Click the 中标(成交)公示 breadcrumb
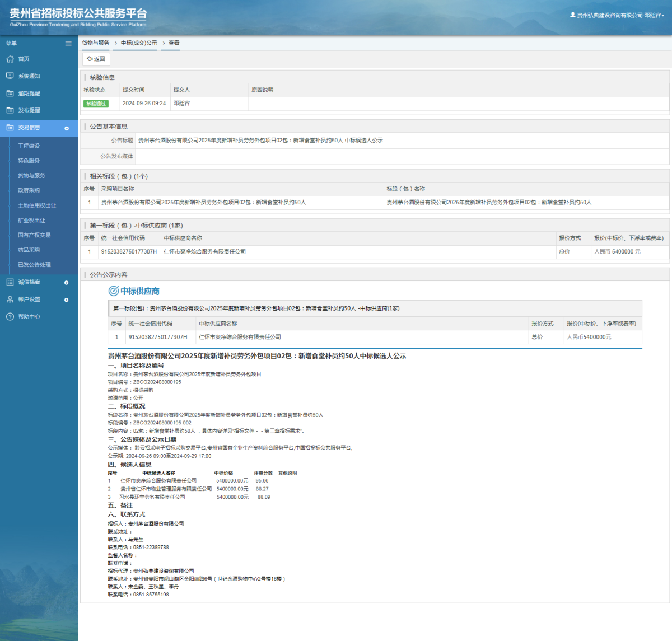 click(139, 43)
